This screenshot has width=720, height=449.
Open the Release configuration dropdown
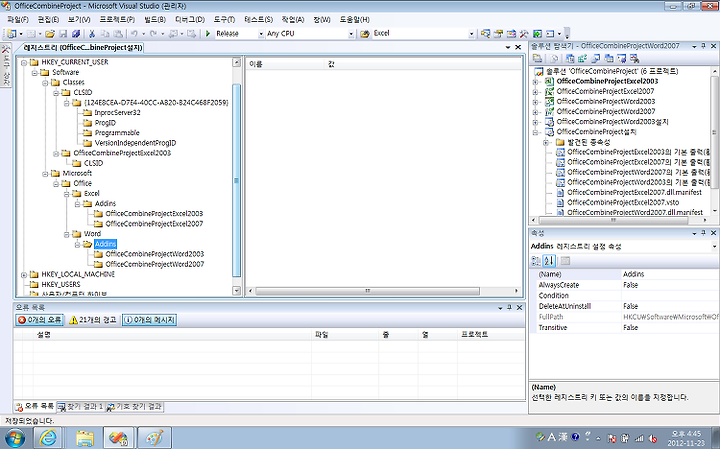pos(261,34)
